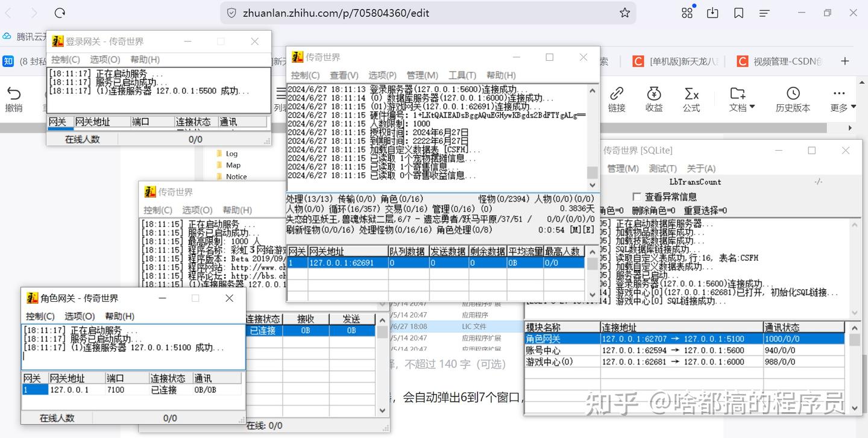Bookmark this page with the star icon
The image size is (868, 438).
point(625,13)
